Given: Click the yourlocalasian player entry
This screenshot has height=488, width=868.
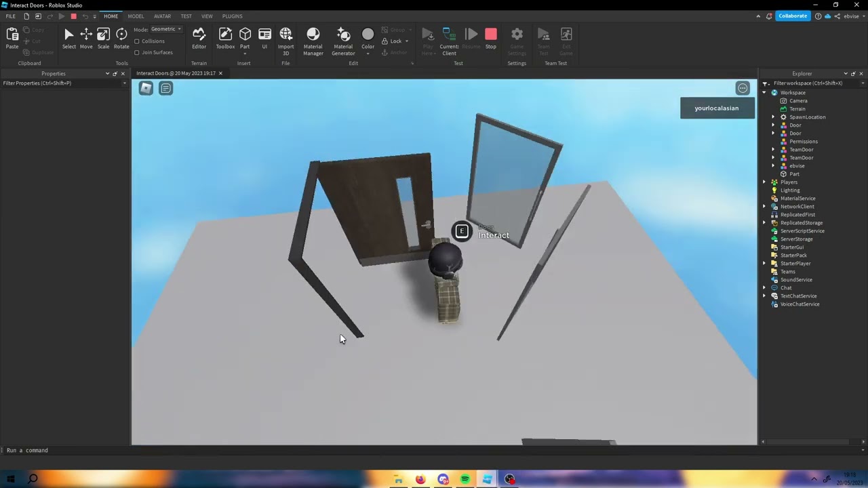Looking at the screenshot, I should click(x=717, y=108).
